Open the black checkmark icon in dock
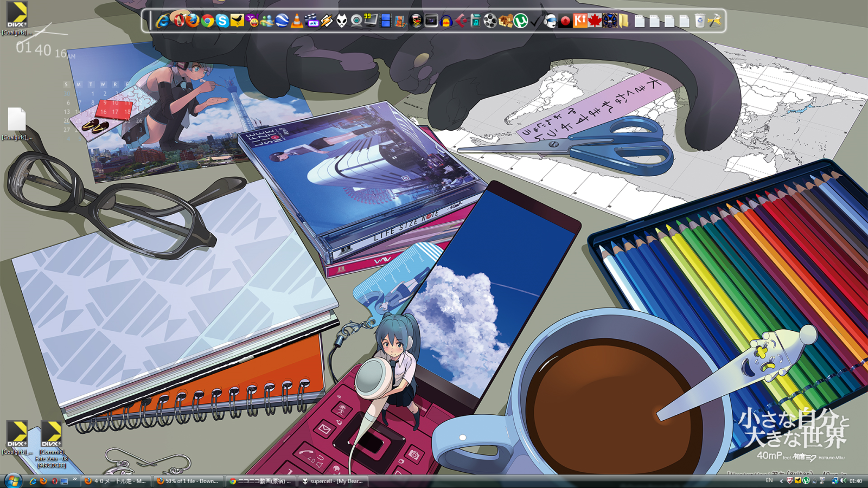Viewport: 868px width, 488px height. pos(535,21)
